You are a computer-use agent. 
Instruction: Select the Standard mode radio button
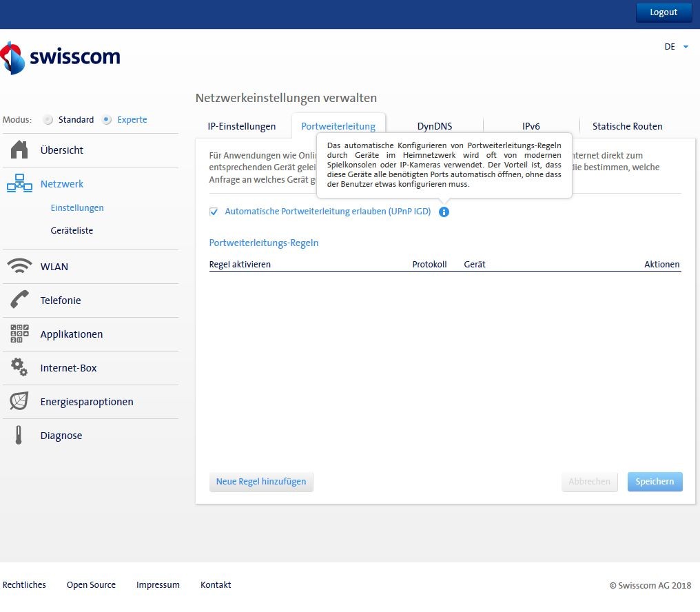[x=48, y=119]
